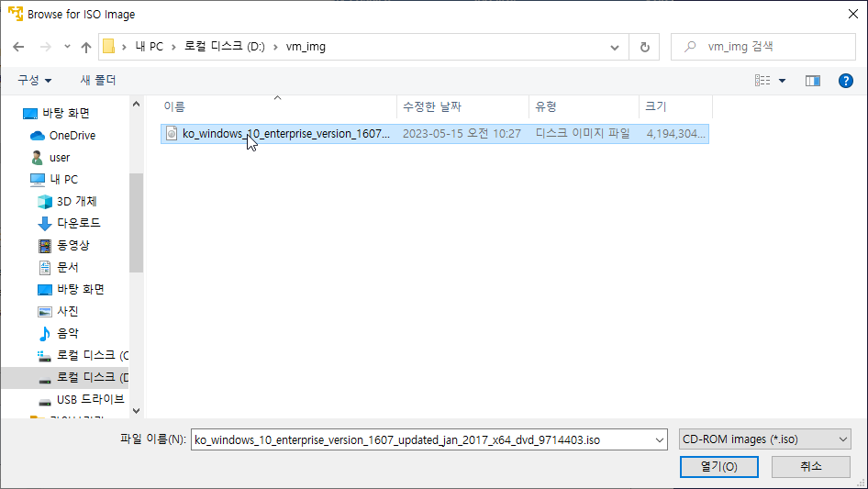Open '다운로드' folder in sidebar

tap(79, 223)
